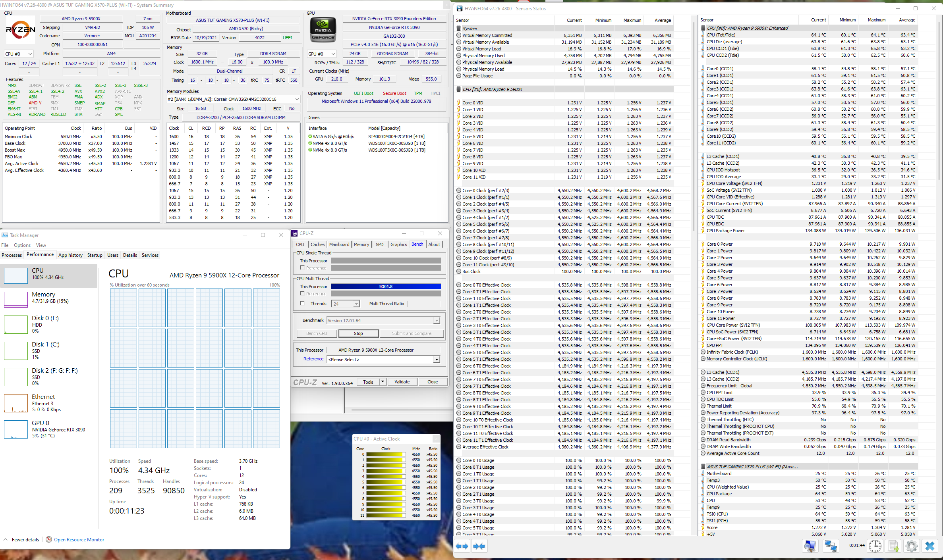
Task: Select GPU 0 NVIDIA GeForce RTX 3090 entry
Action: (x=49, y=429)
